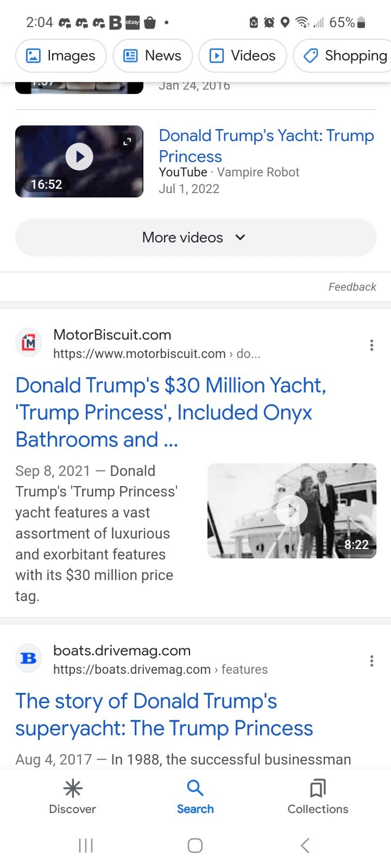Open the boats.drivemag.com result options menu
Screen dimensions: 391x868
(x=371, y=661)
